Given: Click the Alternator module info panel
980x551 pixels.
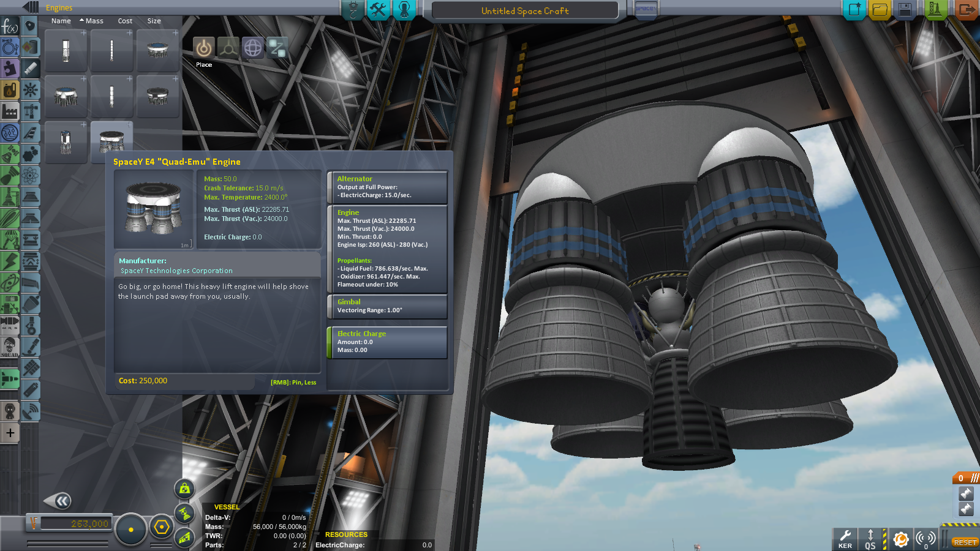Looking at the screenshot, I should (388, 187).
